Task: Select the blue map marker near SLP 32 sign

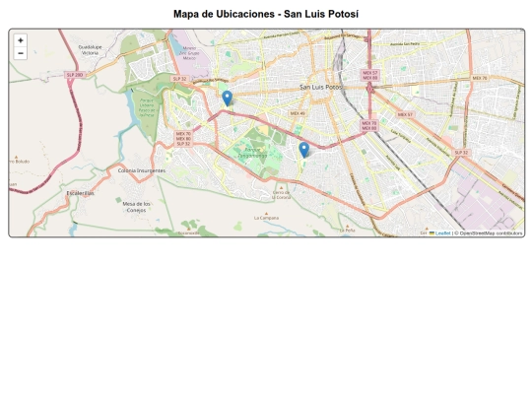Action: pos(227,99)
